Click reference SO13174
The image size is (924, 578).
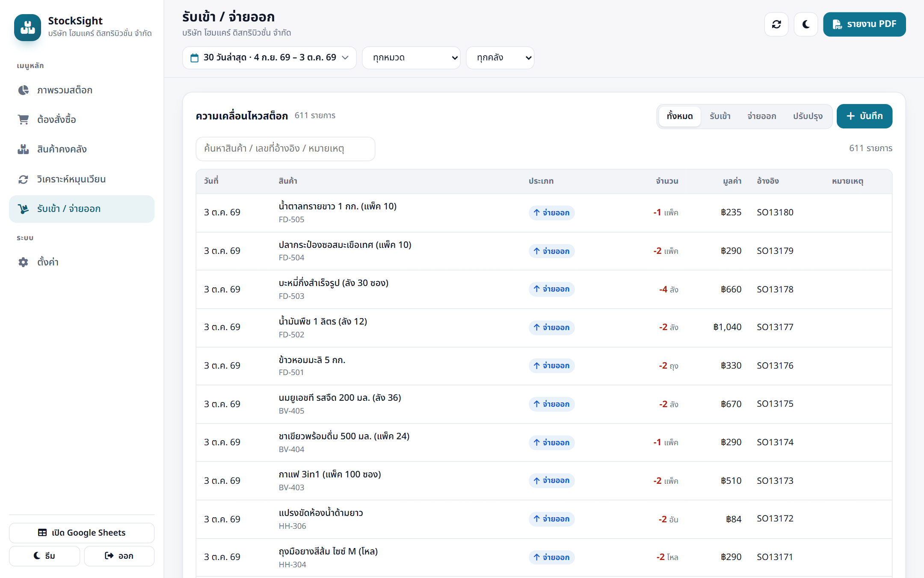click(775, 442)
